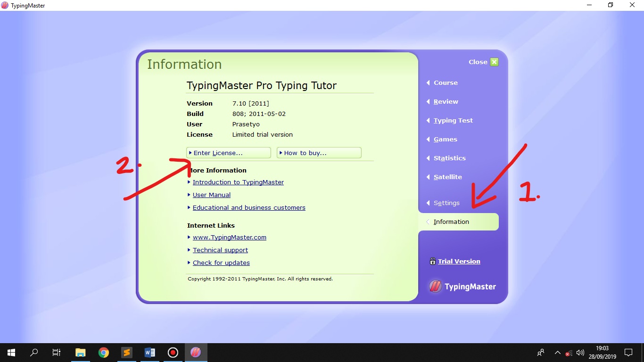Visit the www.TypingMaster.com link
Screen dimensions: 644x362
coord(230,237)
